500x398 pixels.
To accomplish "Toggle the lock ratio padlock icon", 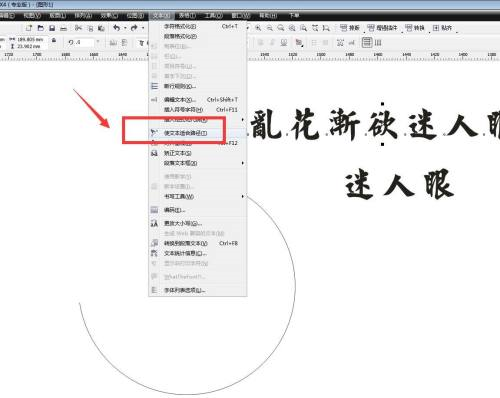I will point(54,41).
